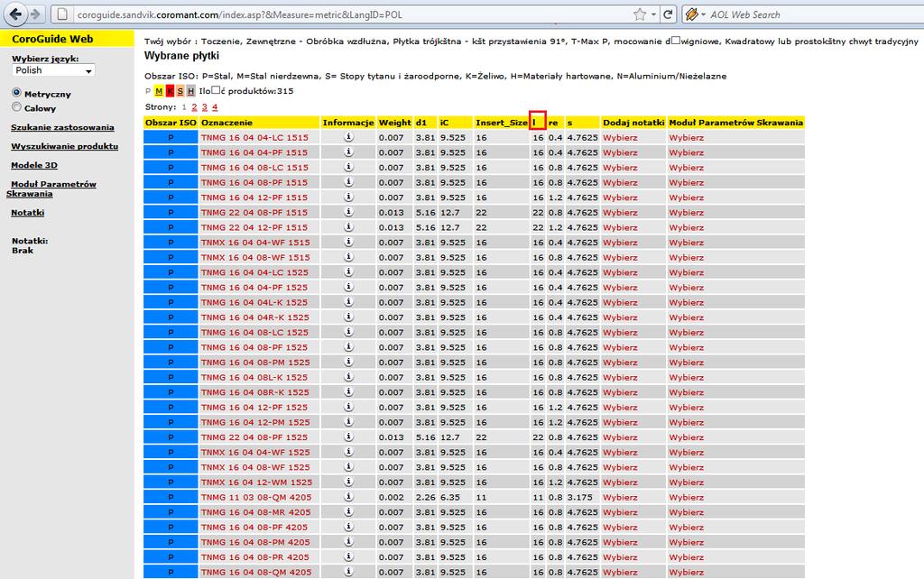Sort by Obszar ISO column header
The height and width of the screenshot is (579, 924).
[x=171, y=123]
